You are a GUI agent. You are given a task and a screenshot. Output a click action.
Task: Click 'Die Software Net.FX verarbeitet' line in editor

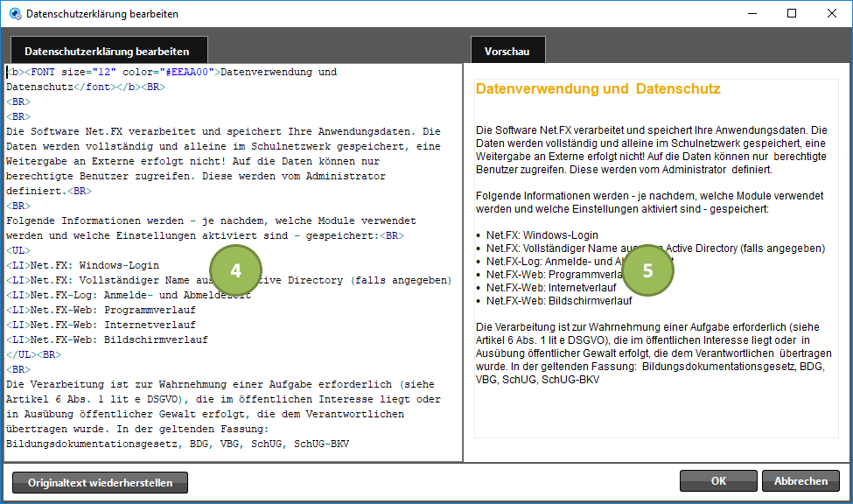[x=224, y=131]
